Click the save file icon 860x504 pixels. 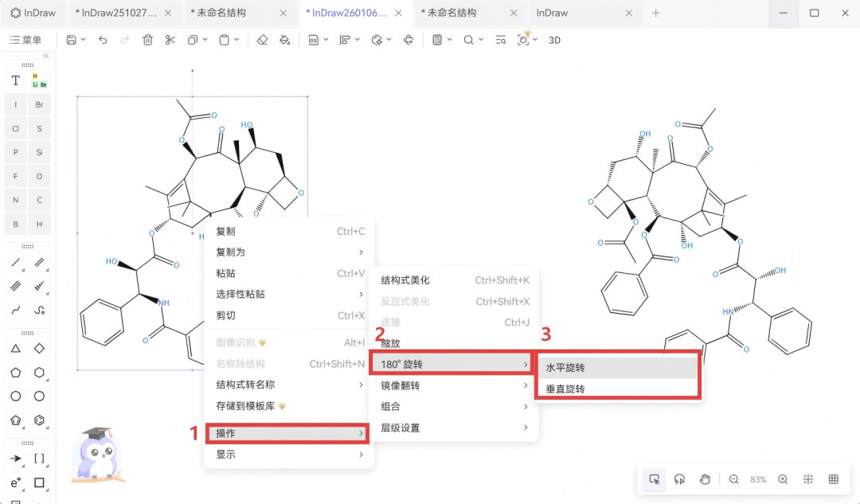pos(72,40)
